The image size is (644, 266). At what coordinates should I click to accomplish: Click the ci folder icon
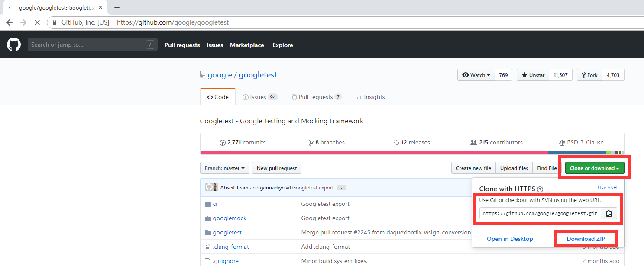click(x=208, y=204)
